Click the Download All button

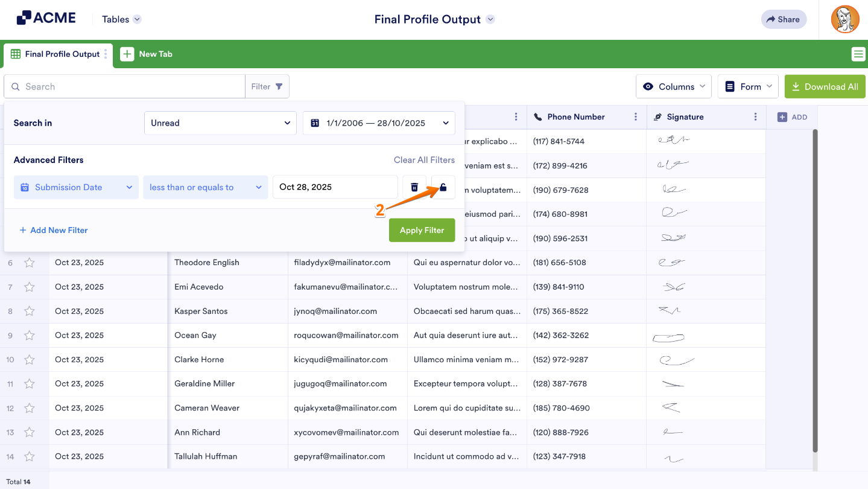coord(825,86)
